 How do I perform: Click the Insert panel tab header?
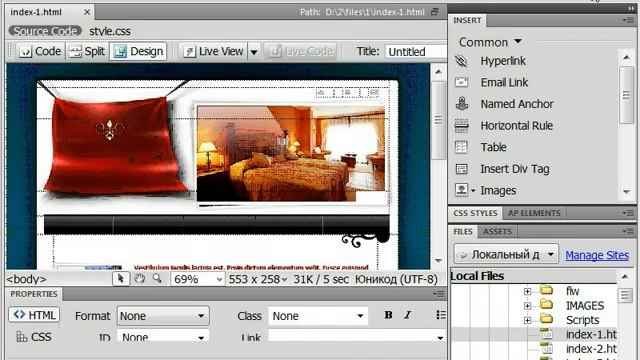[467, 20]
